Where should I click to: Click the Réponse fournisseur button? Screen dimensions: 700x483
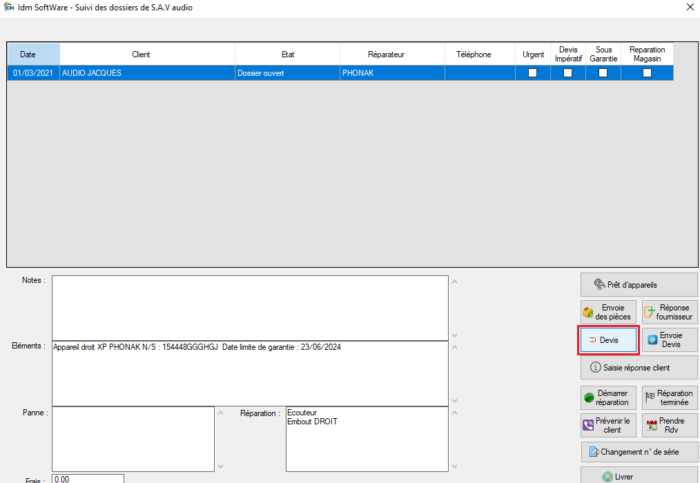669,312
